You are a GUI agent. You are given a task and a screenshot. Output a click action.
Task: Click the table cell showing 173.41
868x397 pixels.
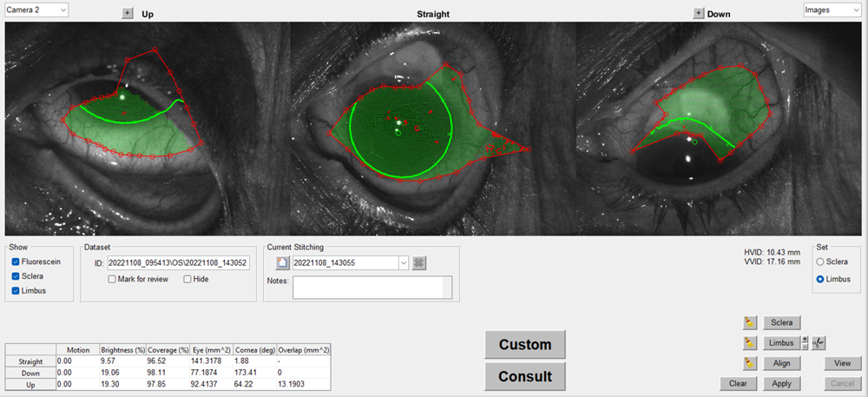coord(254,373)
